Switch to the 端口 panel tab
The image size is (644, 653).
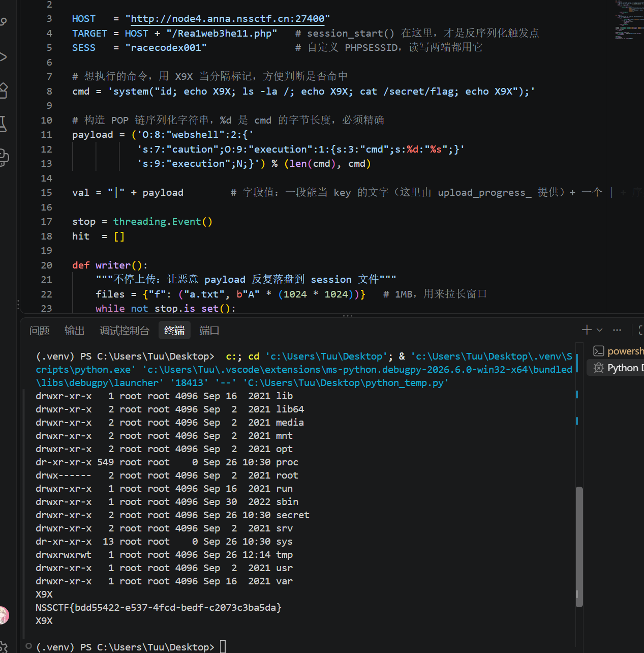tap(209, 331)
